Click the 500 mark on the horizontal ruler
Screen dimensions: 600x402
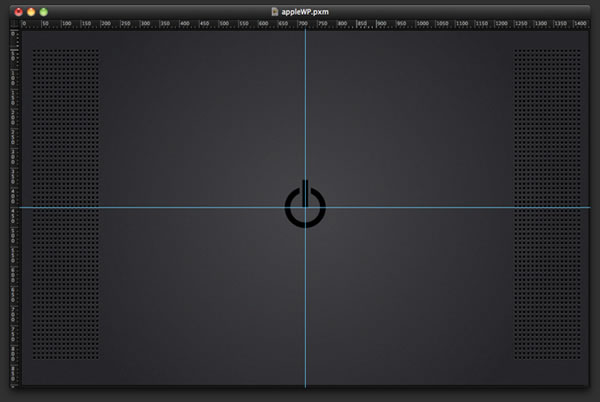tap(224, 24)
